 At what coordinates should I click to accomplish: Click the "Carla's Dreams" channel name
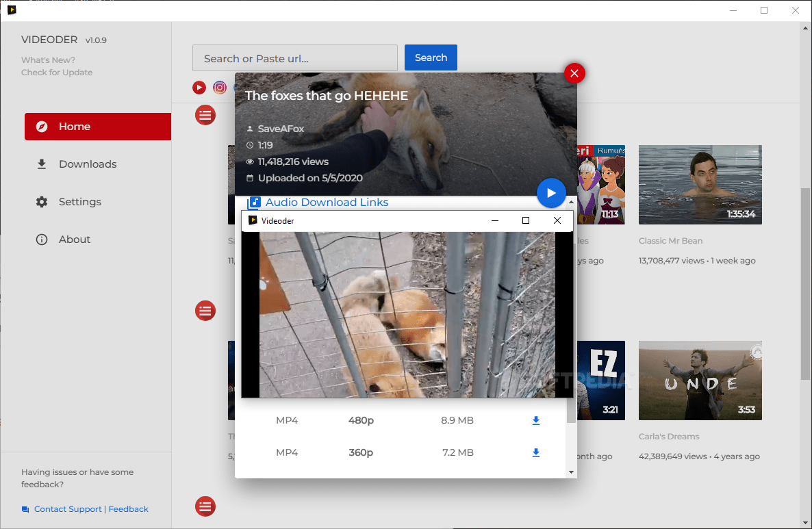(x=669, y=437)
